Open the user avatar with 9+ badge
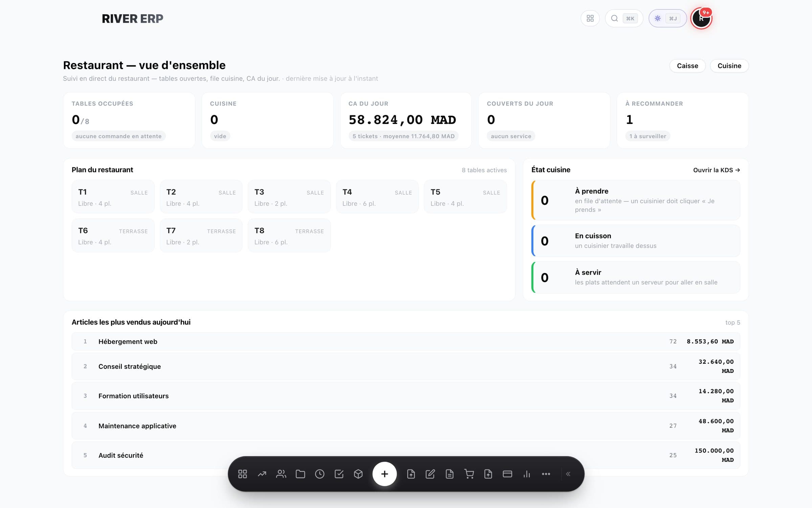The image size is (812, 508). click(701, 18)
